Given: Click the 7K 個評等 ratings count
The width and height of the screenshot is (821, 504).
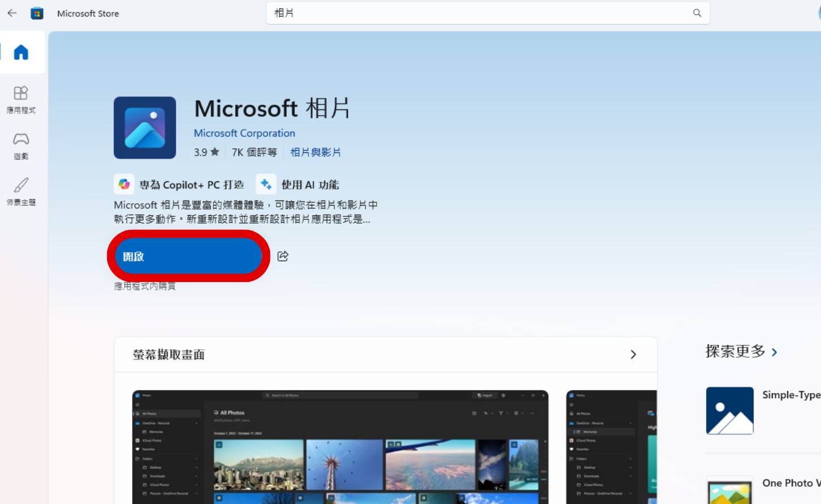Looking at the screenshot, I should [254, 152].
